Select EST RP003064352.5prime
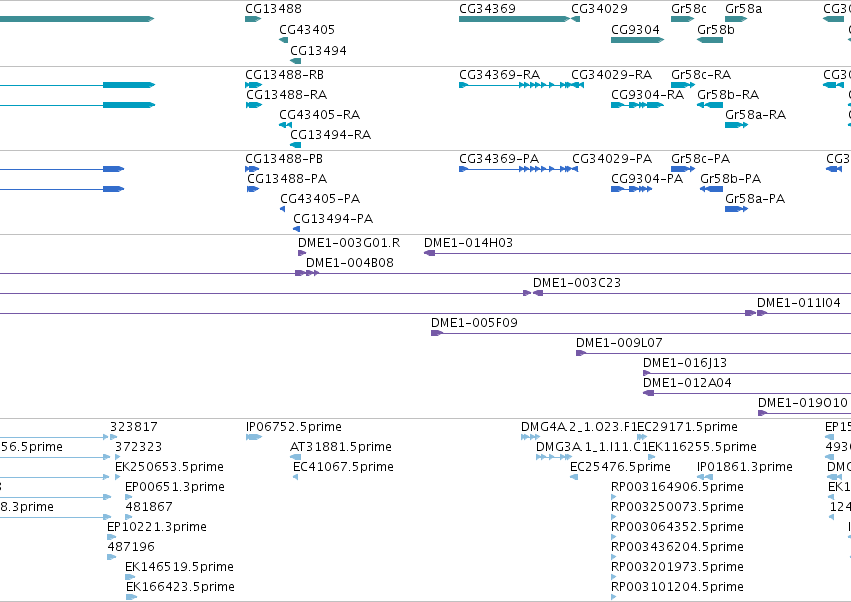The image size is (851, 602). pyautogui.click(x=614, y=537)
